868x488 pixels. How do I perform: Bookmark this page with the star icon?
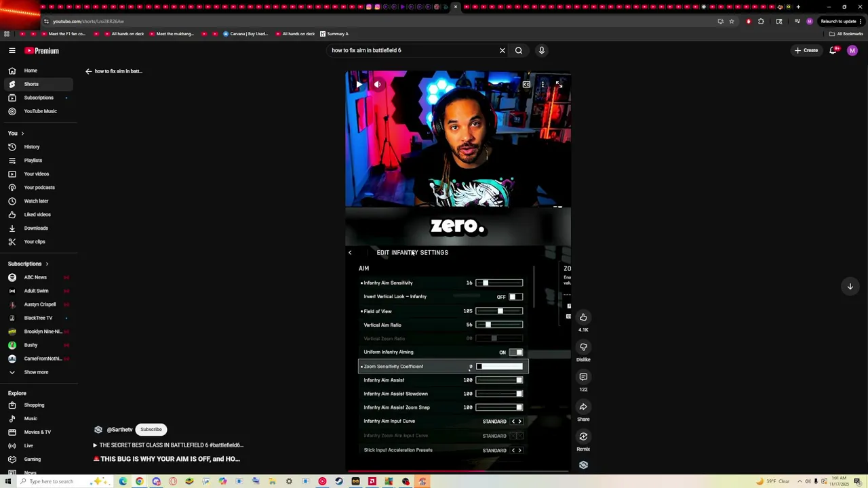[731, 21]
